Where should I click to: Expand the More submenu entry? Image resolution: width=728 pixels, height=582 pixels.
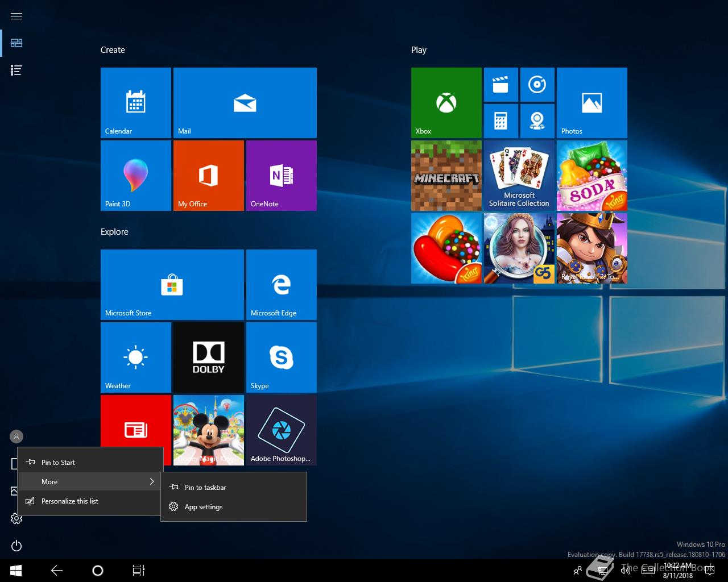(90, 482)
